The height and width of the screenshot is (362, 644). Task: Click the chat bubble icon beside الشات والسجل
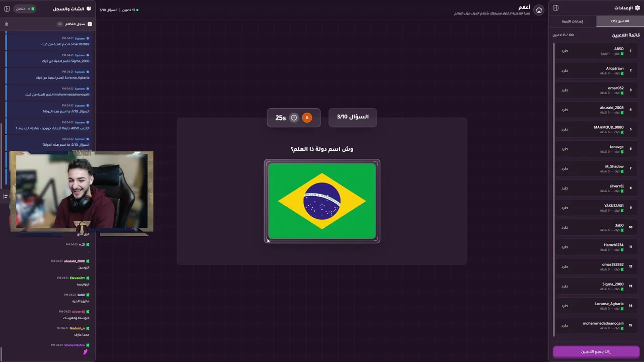tap(89, 9)
